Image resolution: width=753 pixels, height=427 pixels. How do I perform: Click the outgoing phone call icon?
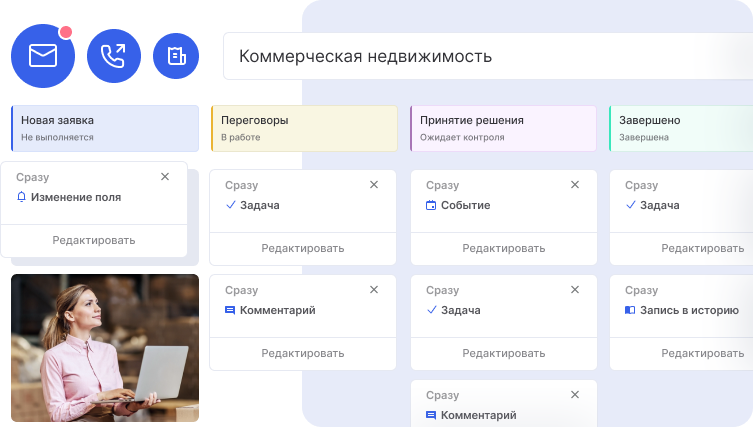pos(114,56)
